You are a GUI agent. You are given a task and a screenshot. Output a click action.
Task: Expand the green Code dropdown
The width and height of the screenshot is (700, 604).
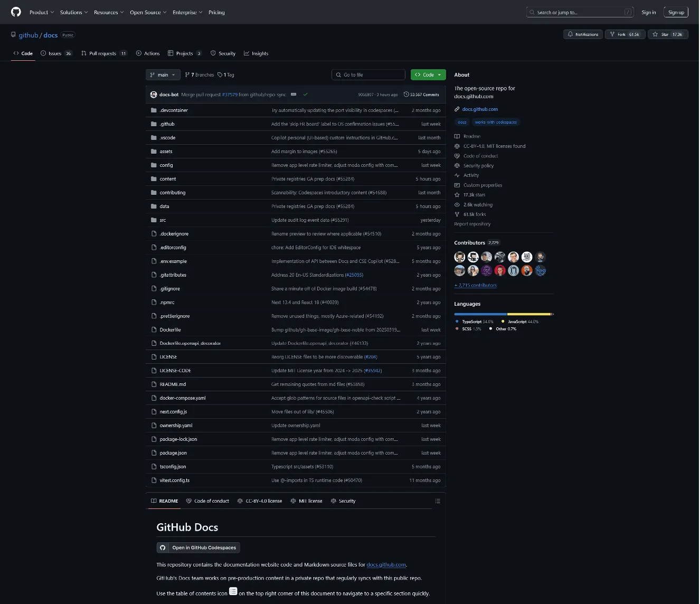(x=428, y=75)
